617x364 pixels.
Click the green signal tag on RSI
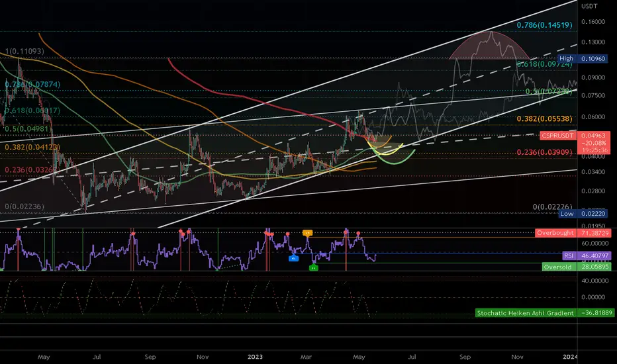click(313, 267)
